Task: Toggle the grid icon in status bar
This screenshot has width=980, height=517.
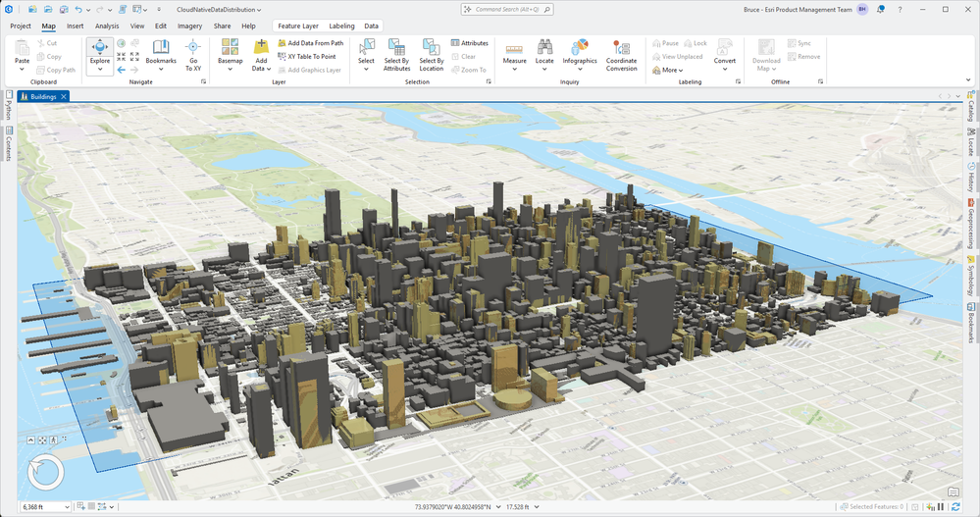Action: (91, 506)
